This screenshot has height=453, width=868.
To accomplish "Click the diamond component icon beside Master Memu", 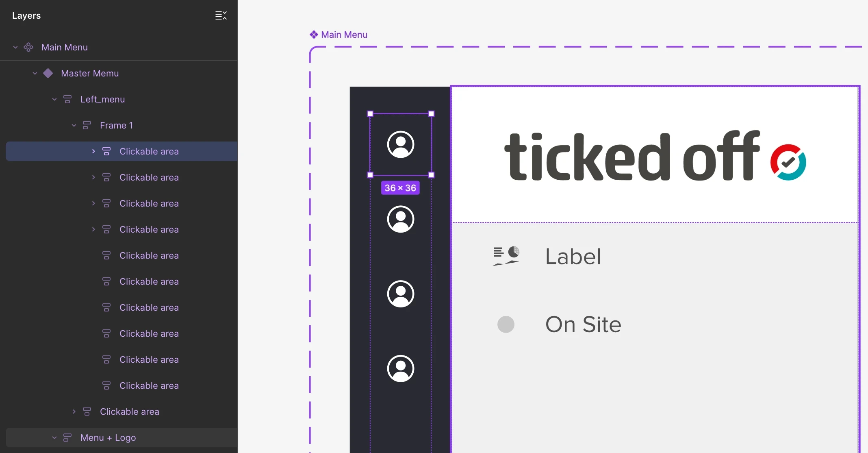I will tap(48, 73).
